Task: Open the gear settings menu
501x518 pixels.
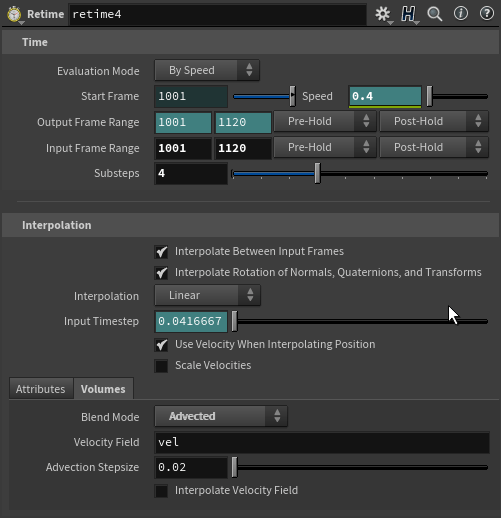Action: (383, 14)
